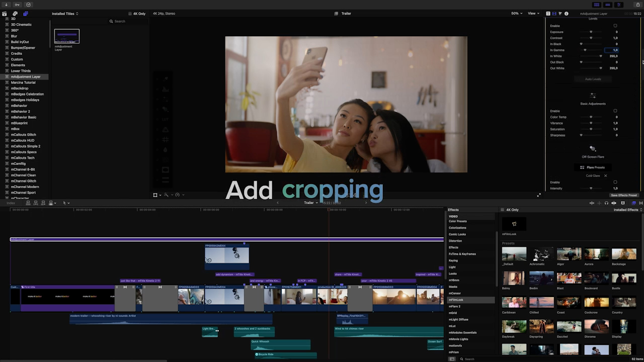The height and width of the screenshot is (362, 644).
Task: Click the enhancement wand icon below viewer
Action: point(167,195)
